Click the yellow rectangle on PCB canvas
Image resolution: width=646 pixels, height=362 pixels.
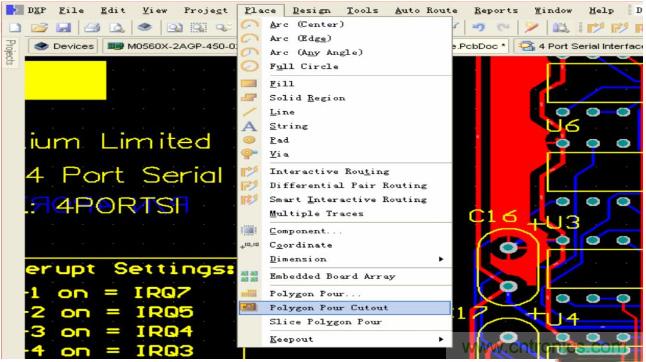(x=65, y=80)
